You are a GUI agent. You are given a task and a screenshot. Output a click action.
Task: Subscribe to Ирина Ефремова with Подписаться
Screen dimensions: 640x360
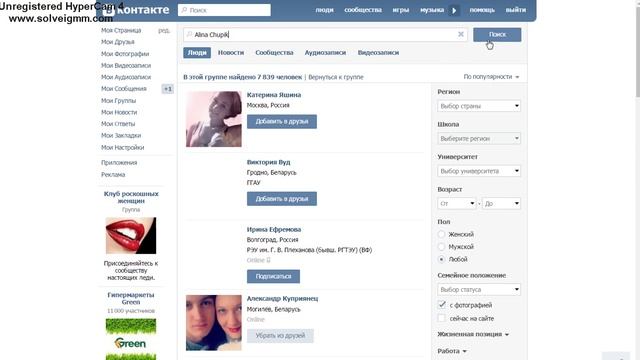[273, 276]
